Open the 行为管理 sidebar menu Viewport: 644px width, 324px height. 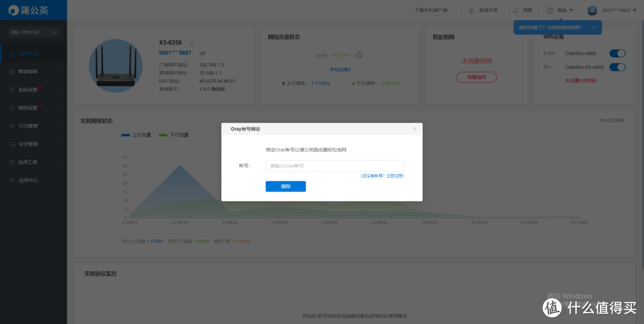point(33,126)
